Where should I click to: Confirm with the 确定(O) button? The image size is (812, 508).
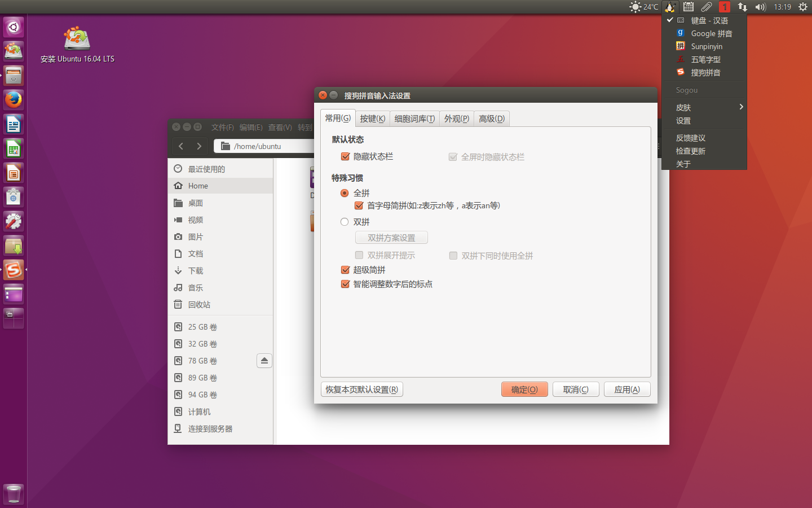(x=524, y=389)
